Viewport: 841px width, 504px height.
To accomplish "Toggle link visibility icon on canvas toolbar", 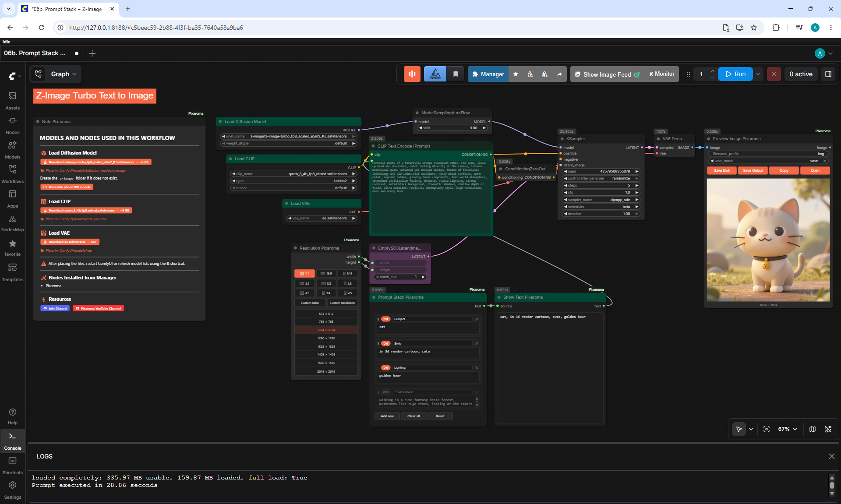I will [x=828, y=429].
